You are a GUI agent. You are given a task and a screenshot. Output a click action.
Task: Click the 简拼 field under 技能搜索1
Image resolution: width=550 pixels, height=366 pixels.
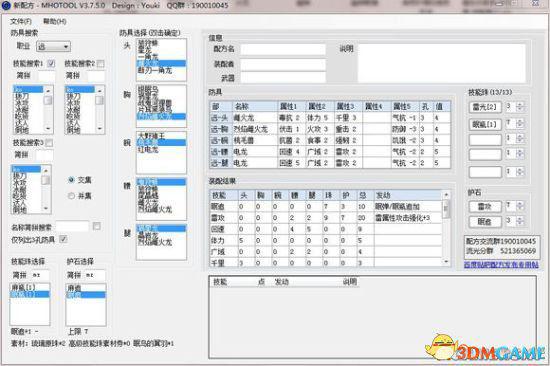point(46,76)
